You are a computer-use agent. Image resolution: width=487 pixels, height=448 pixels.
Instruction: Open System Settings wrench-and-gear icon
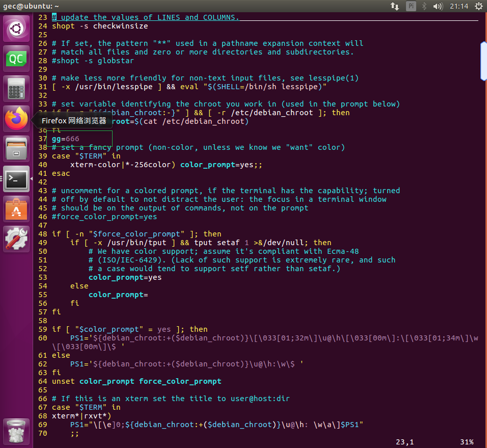click(x=16, y=239)
